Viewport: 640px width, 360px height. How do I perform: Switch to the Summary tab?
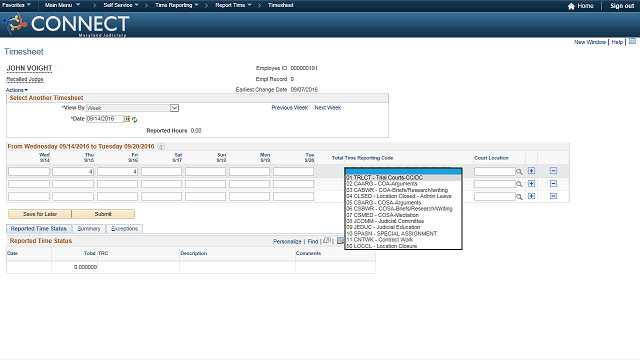[x=89, y=229]
